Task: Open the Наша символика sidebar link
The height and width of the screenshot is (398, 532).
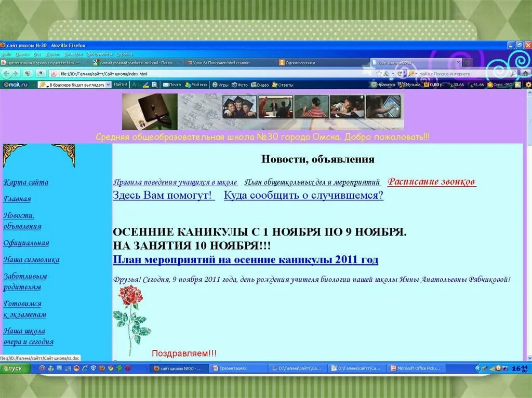Action: [31, 259]
